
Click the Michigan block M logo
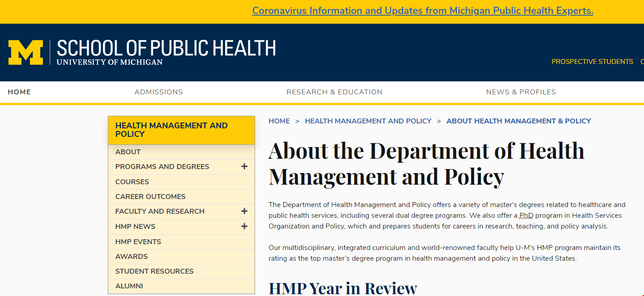[x=26, y=52]
